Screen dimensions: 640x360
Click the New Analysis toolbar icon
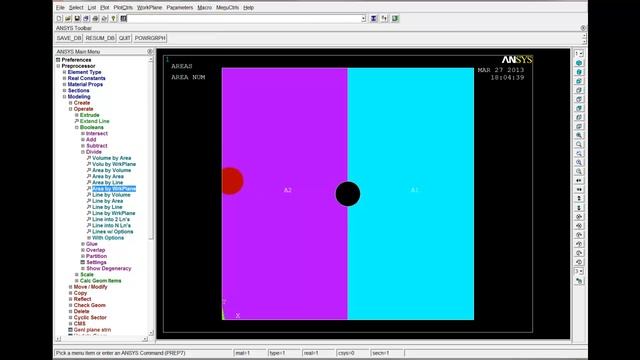click(59, 18)
